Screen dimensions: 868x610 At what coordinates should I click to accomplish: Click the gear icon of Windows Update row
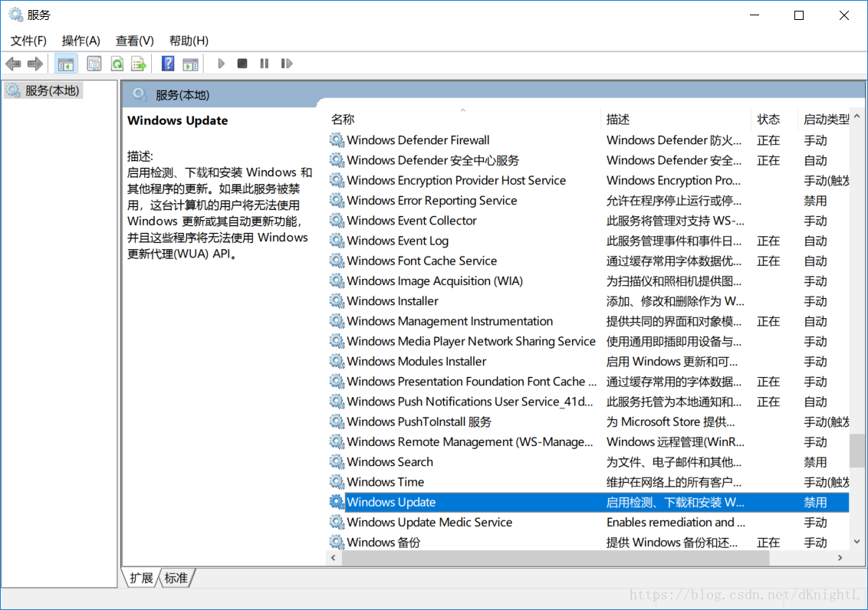(x=337, y=502)
